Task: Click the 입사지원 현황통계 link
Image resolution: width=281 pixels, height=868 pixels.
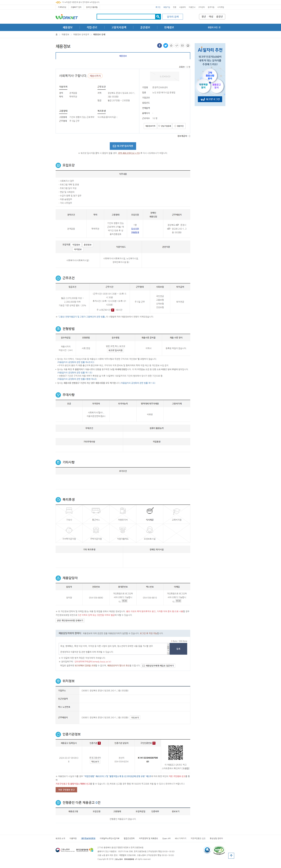Action: (x=135, y=230)
